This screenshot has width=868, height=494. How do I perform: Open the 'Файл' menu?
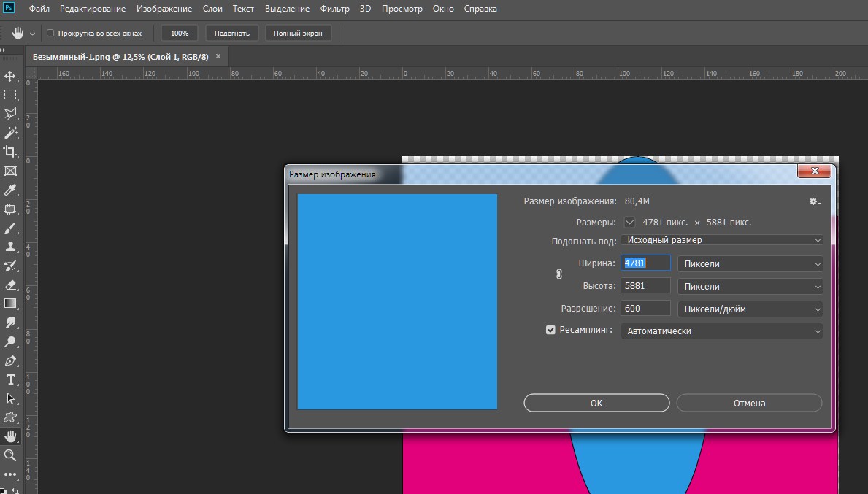pos(39,9)
